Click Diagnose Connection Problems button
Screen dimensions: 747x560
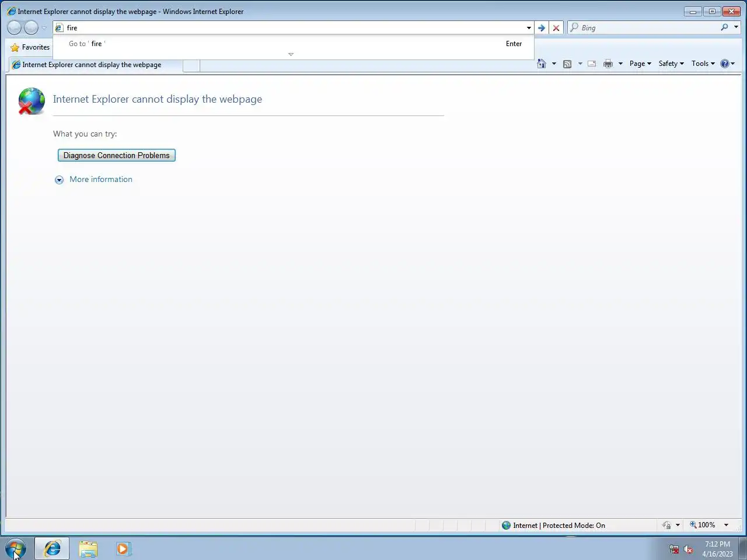[117, 155]
